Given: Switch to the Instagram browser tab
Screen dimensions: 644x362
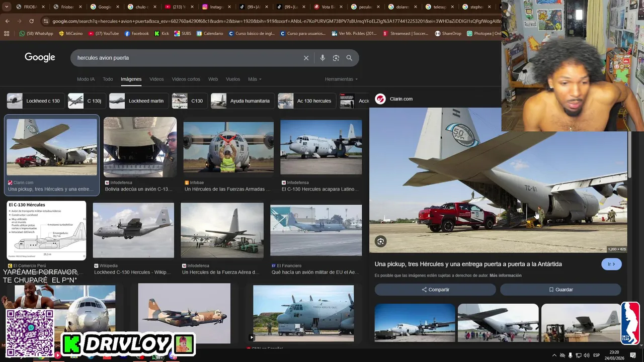Looking at the screenshot, I should click(215, 7).
